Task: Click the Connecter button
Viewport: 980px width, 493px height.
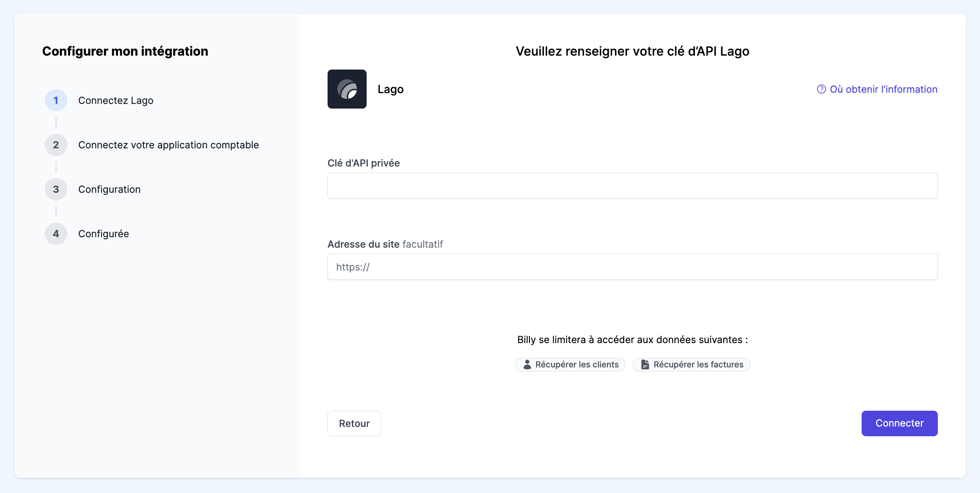Action: (900, 423)
